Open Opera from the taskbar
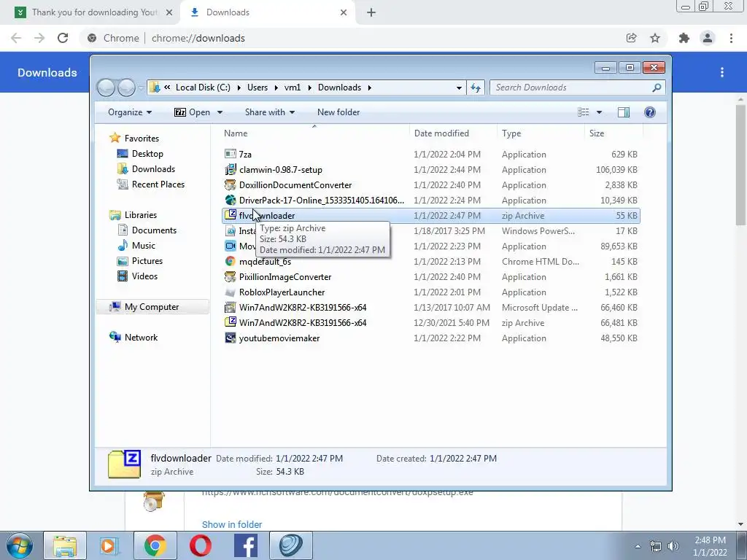This screenshot has height=560, width=747. click(201, 545)
